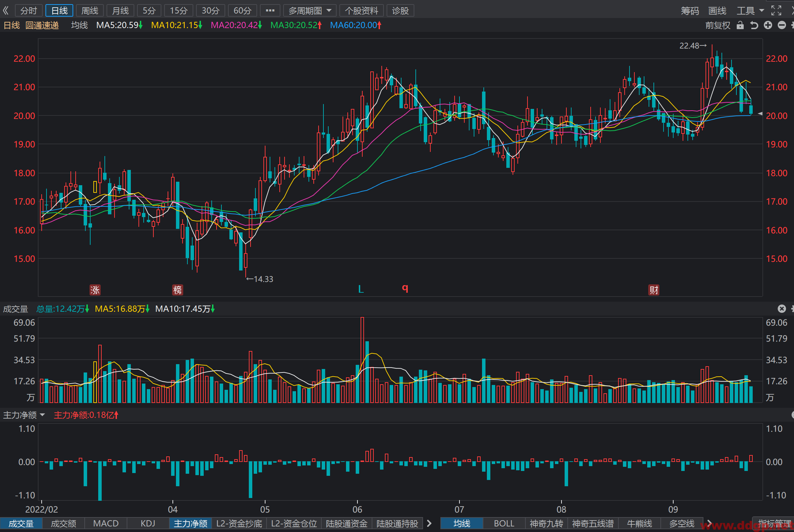This screenshot has width=794, height=532.
Task: Expand 多周期图 dropdown
Action: 310,11
